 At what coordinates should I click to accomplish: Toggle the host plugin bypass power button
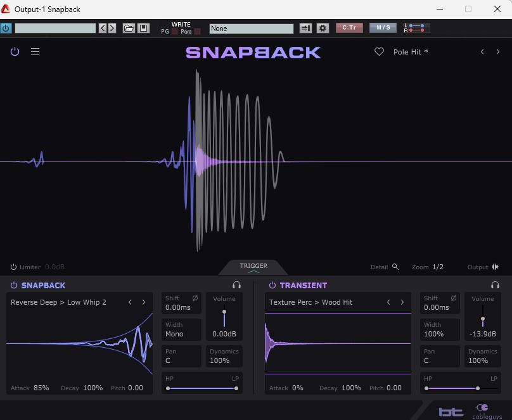6,28
